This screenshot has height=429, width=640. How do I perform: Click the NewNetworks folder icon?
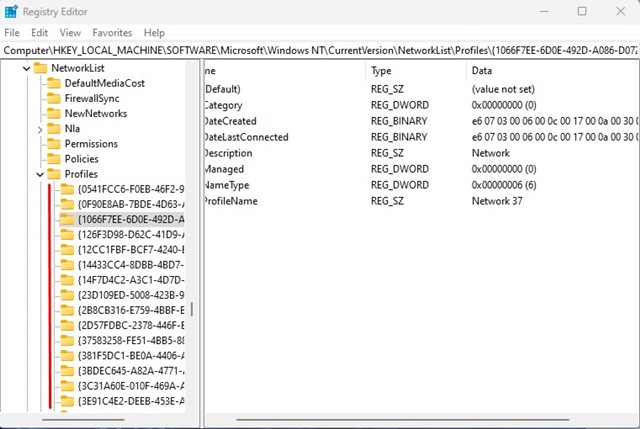(x=54, y=113)
